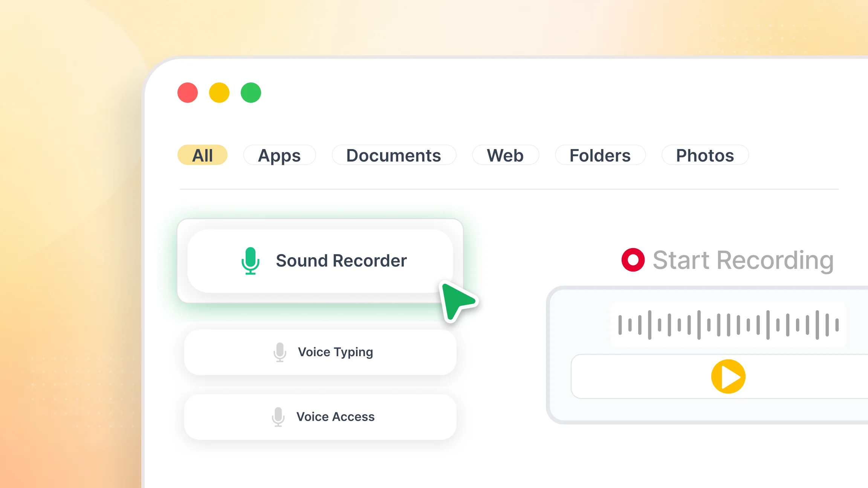Viewport: 868px width, 488px height.
Task: Click the Voice Typing microphone icon
Action: pyautogui.click(x=280, y=352)
